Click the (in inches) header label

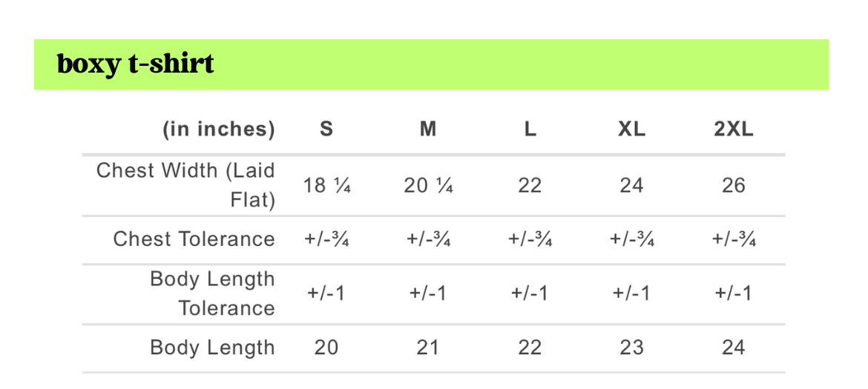(x=219, y=130)
